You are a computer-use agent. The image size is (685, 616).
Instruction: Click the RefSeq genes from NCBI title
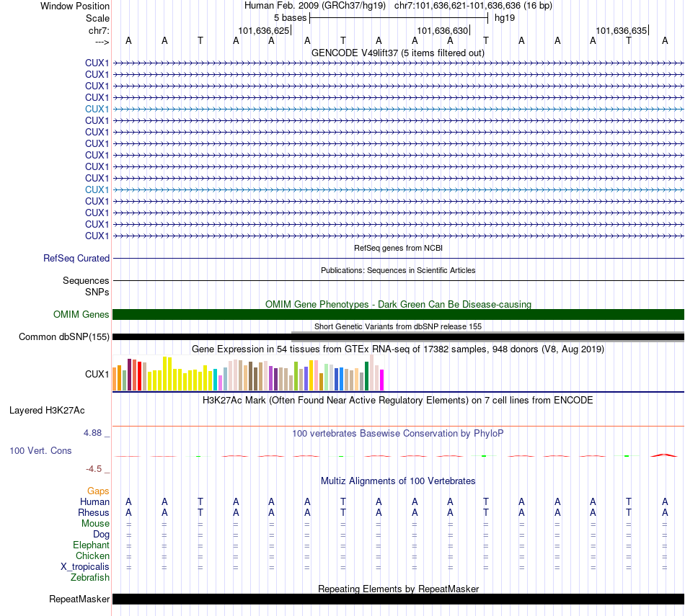(x=398, y=248)
